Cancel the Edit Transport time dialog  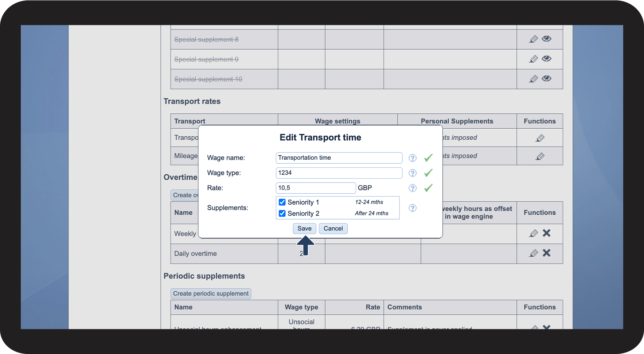tap(333, 229)
